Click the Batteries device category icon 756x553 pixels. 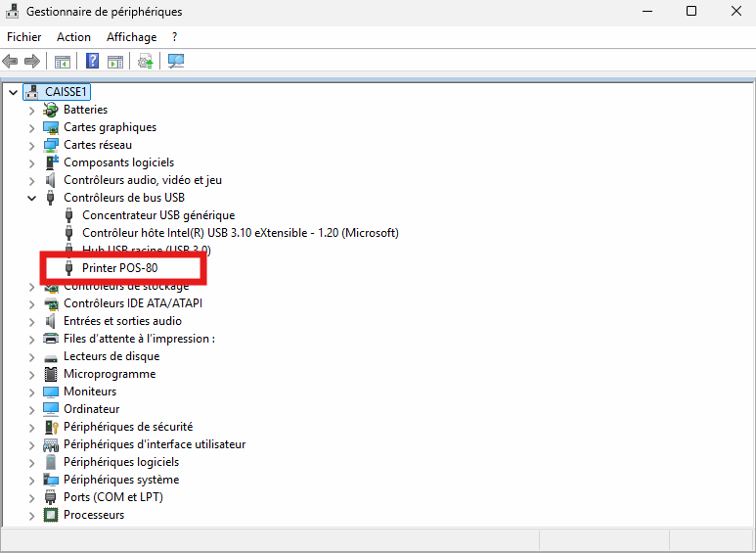[51, 110]
